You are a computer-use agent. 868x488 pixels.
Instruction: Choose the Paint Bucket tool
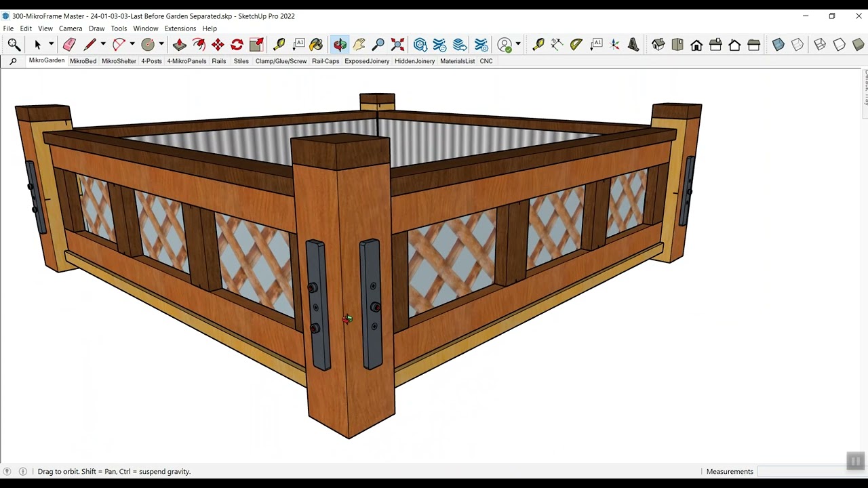[x=316, y=45]
